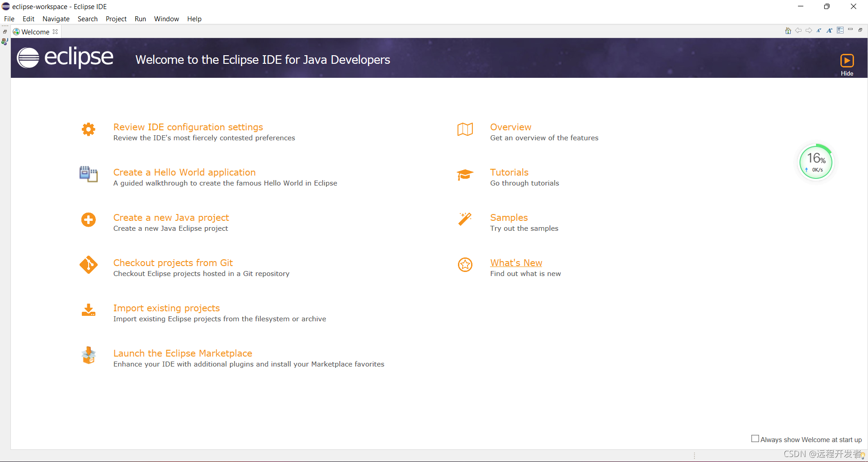The image size is (868, 462).
Task: Open the Window menu
Action: click(166, 19)
